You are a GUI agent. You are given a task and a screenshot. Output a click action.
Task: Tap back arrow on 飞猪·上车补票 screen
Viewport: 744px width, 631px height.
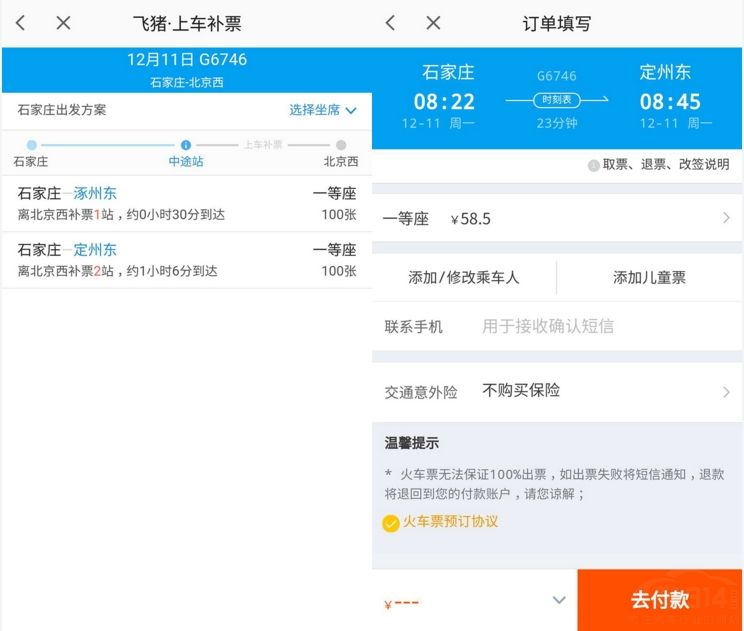pyautogui.click(x=21, y=23)
